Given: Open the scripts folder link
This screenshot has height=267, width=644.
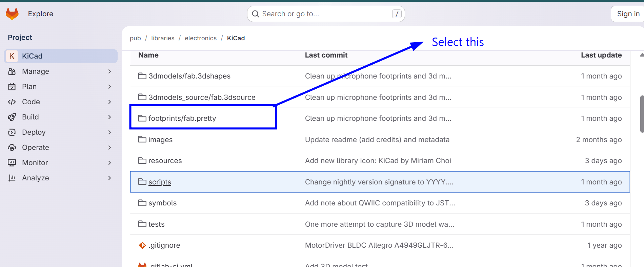Looking at the screenshot, I should tap(160, 182).
